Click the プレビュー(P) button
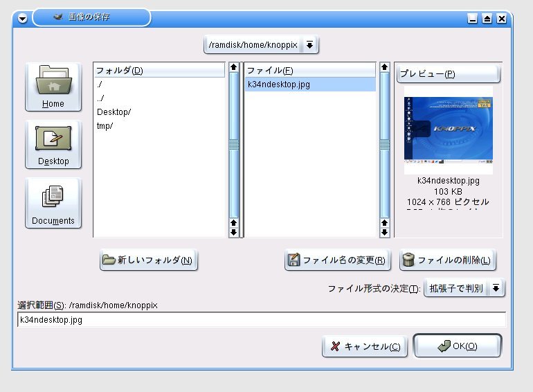The height and width of the screenshot is (392, 533). click(449, 74)
